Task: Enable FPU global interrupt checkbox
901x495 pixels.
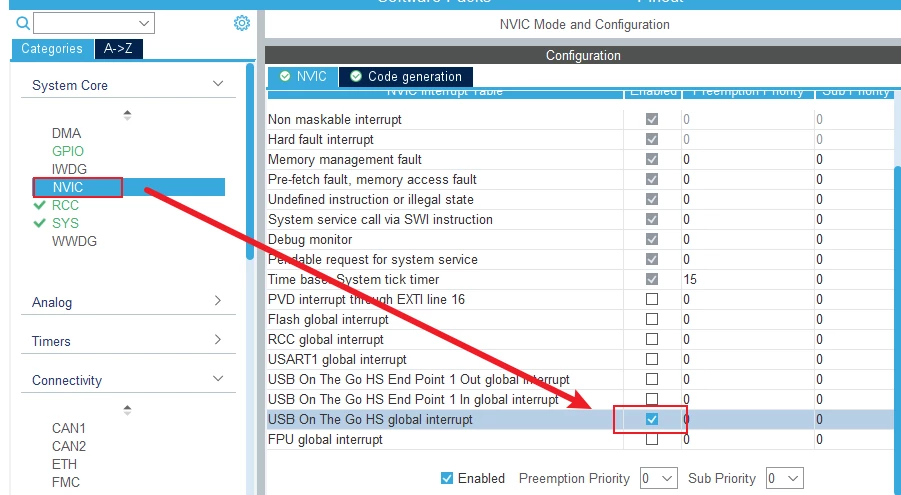Action: tap(652, 439)
